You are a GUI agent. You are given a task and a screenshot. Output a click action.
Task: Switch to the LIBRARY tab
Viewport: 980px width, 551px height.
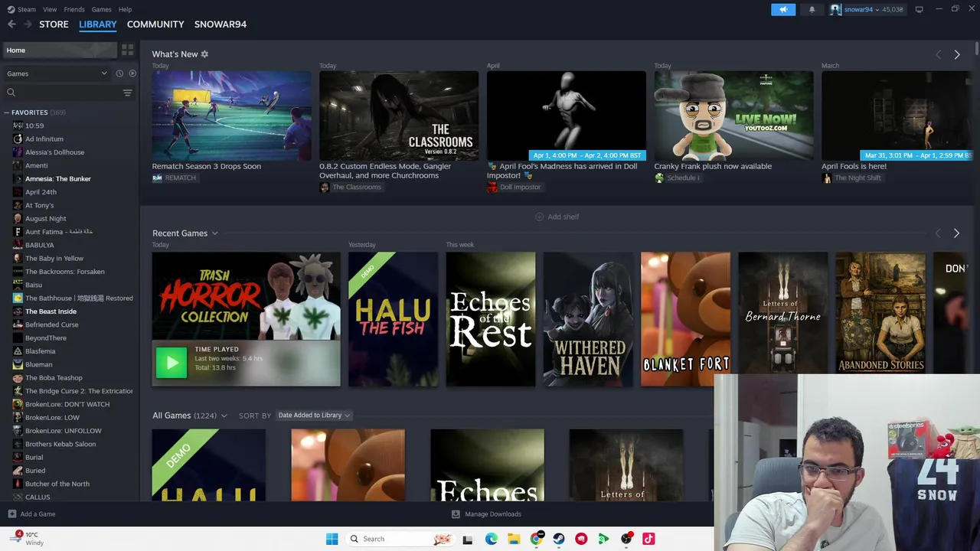click(x=98, y=24)
